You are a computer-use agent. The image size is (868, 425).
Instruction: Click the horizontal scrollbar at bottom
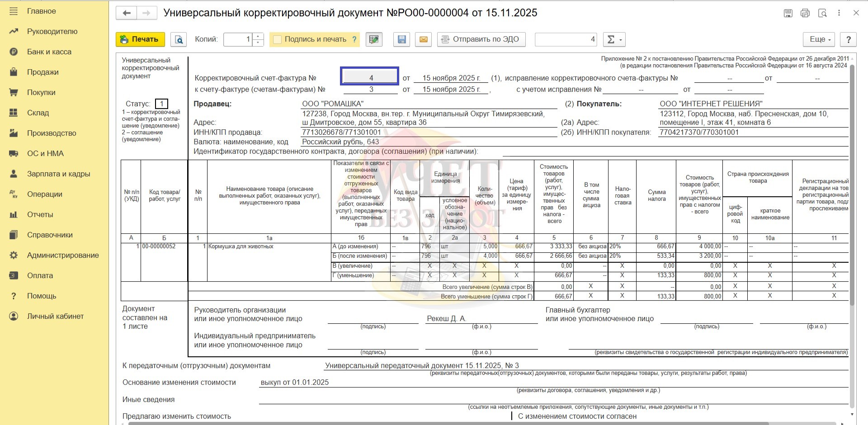click(x=452, y=423)
